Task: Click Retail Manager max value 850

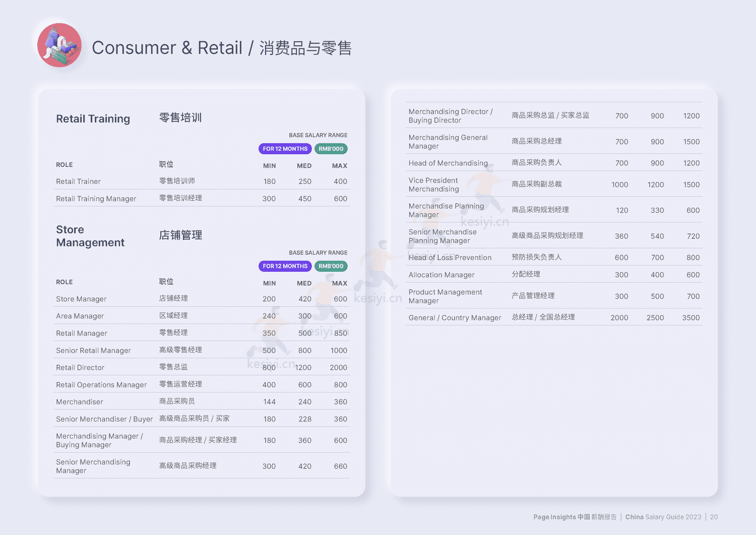Action: click(341, 333)
